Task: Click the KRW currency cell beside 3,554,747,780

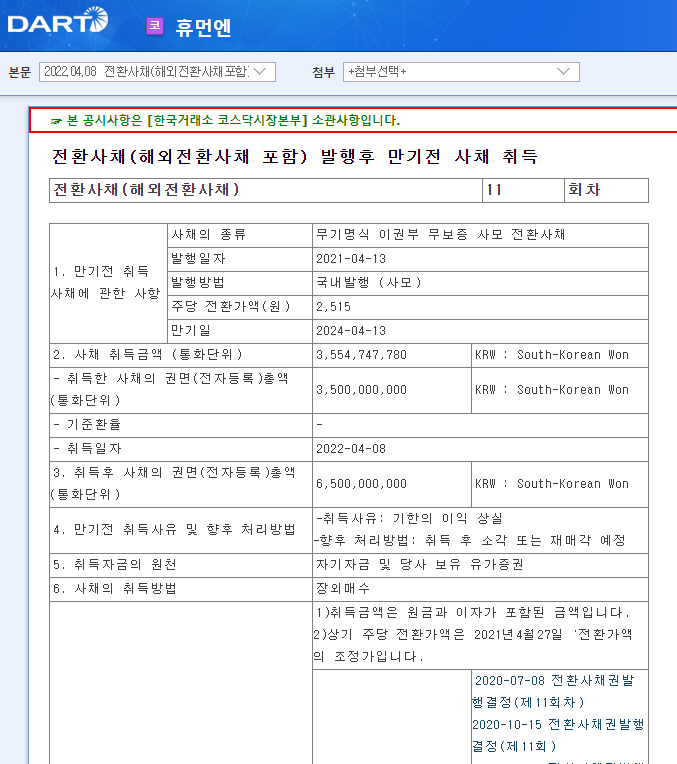Action: (560, 355)
